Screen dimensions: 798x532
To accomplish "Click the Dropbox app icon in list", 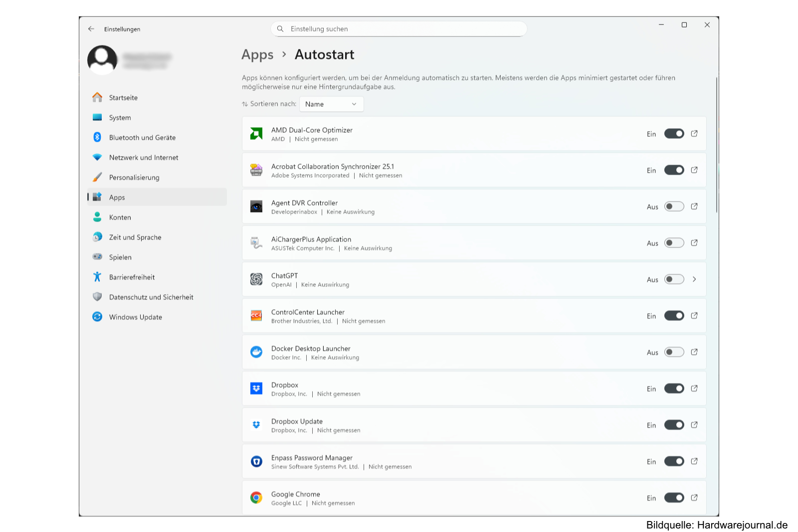I will point(256,388).
